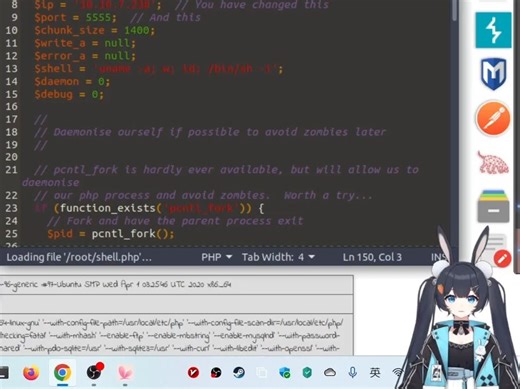
Task: Place cursor on $pid = pcntl_fork() line
Action: [x=110, y=234]
